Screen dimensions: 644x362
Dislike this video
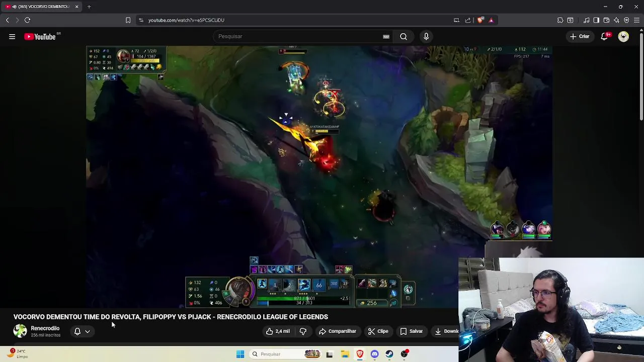(x=303, y=331)
